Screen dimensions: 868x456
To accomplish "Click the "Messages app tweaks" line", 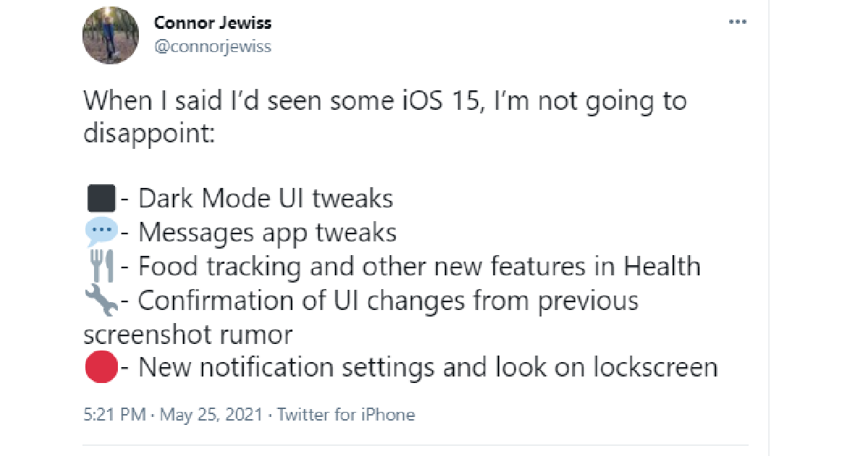I will pyautogui.click(x=267, y=232).
